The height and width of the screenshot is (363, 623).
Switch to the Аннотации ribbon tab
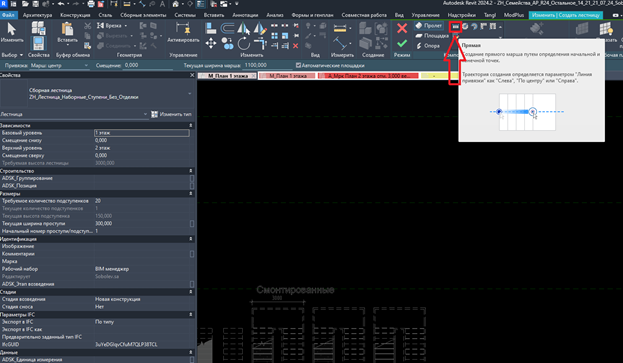[x=245, y=15]
